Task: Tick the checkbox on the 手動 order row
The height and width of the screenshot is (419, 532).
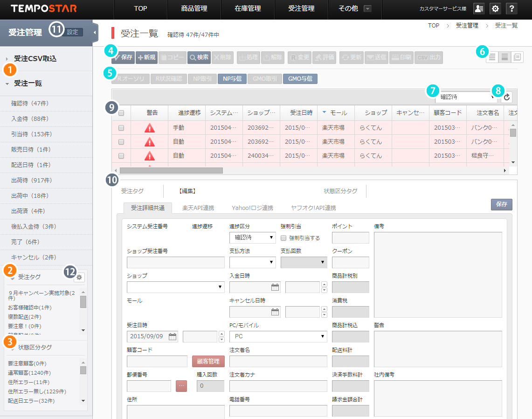Action: click(x=121, y=128)
